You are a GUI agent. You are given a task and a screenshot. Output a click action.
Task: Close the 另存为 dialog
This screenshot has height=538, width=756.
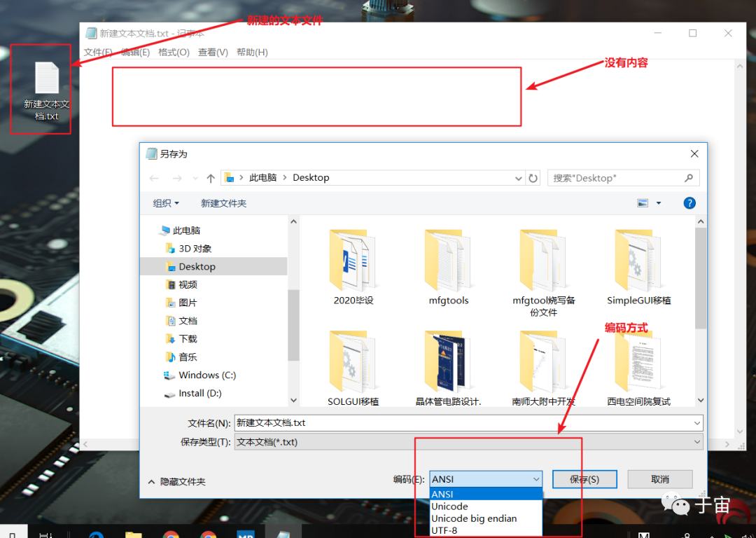coord(694,153)
